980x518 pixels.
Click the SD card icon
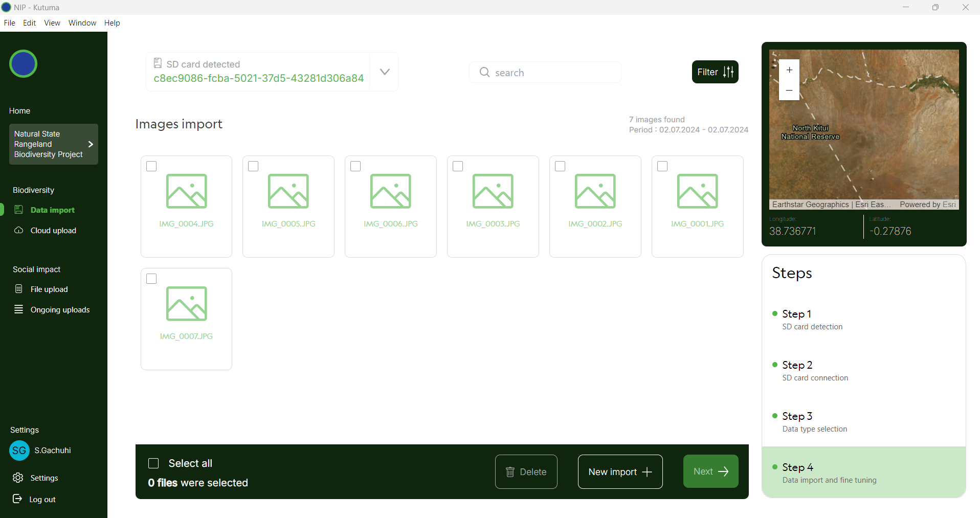point(158,63)
